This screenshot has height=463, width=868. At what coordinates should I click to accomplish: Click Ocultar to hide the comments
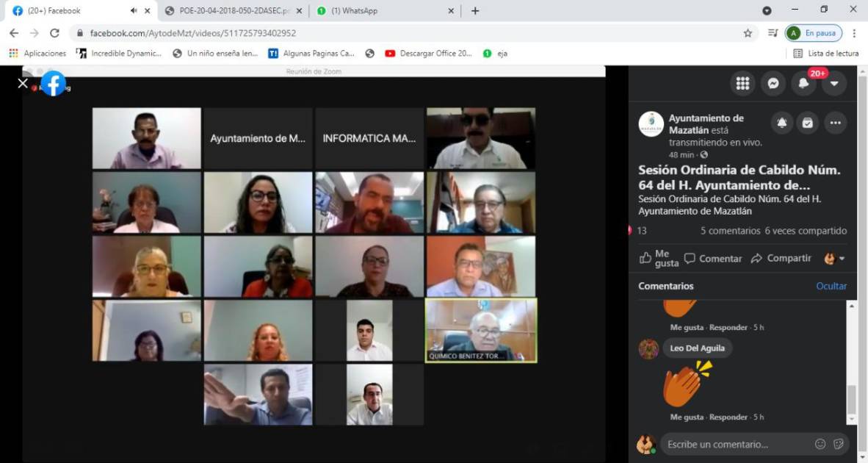[x=831, y=286]
